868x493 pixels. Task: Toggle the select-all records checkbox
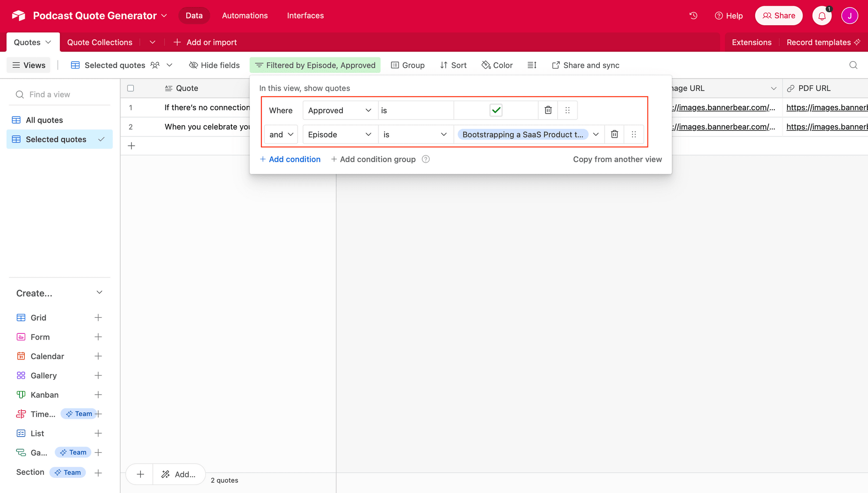(x=131, y=88)
